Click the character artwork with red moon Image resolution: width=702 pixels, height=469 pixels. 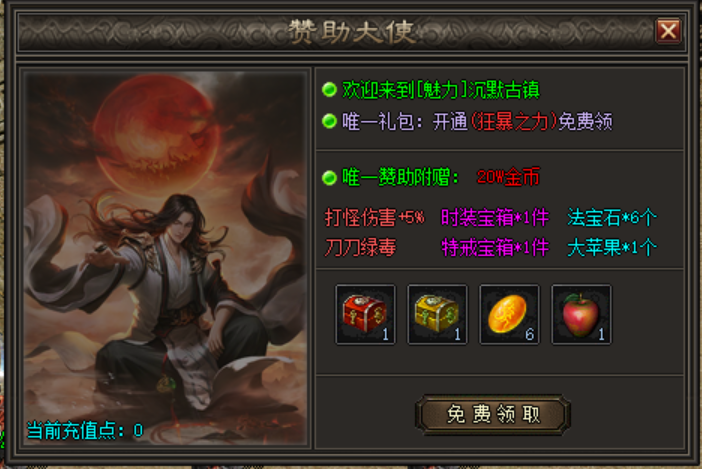coord(165,259)
